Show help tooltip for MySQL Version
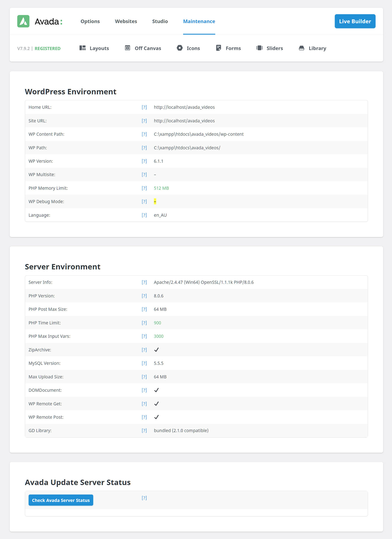392x539 pixels. point(144,363)
